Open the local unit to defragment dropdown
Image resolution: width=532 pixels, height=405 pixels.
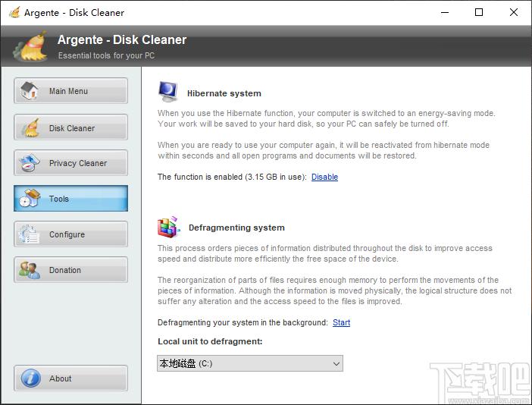pos(250,363)
